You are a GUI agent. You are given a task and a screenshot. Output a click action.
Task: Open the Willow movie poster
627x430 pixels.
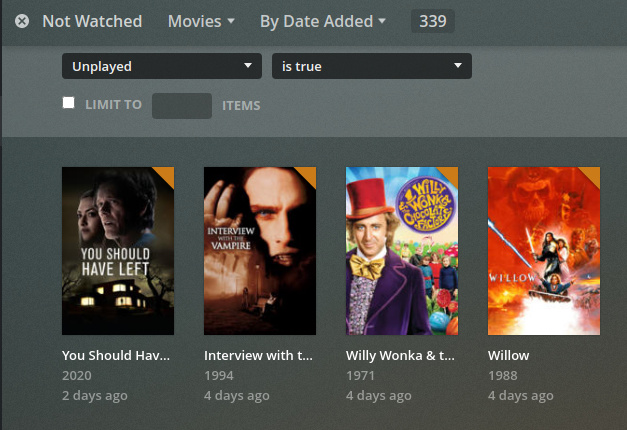click(x=544, y=251)
